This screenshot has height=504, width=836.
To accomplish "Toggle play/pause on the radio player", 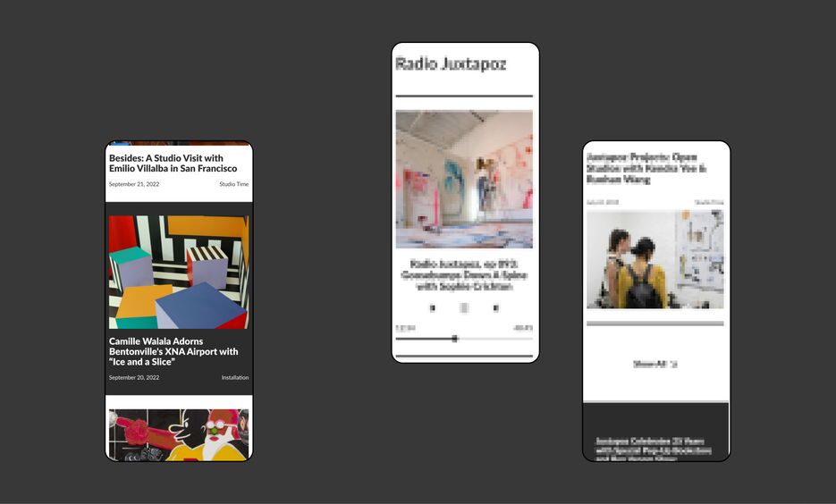I will [x=464, y=308].
